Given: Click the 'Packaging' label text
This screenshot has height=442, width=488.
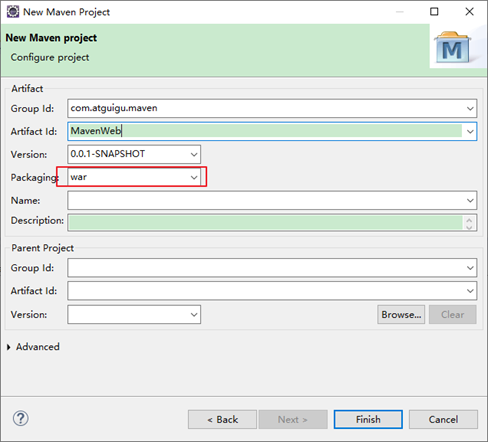Looking at the screenshot, I should tap(34, 177).
